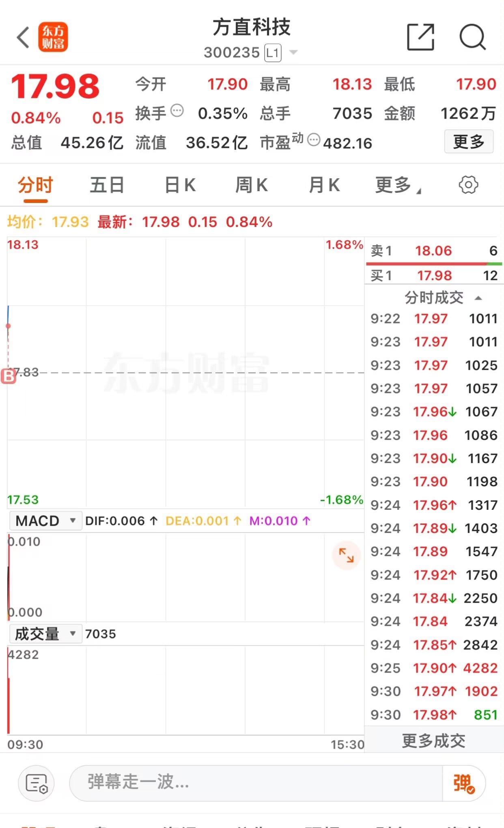Open the danmaku list settings icon
This screenshot has height=828, width=504.
[x=36, y=783]
